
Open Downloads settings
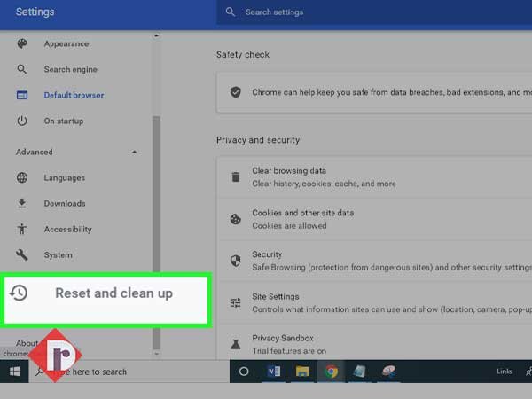[65, 203]
